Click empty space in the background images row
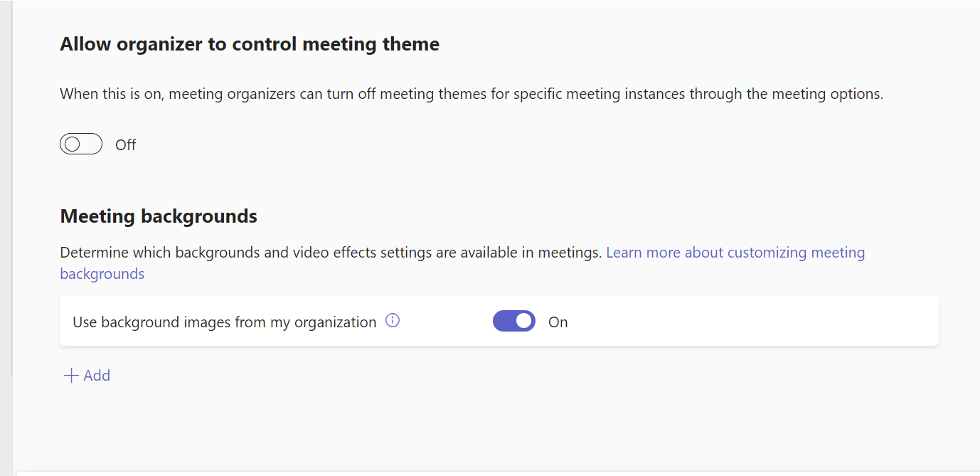 click(747, 322)
